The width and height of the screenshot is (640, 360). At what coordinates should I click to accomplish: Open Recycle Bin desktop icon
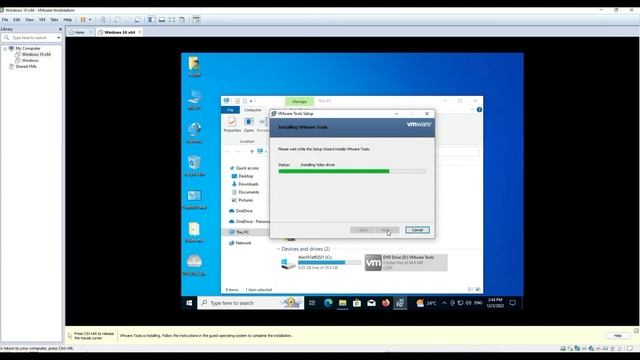coord(194,165)
